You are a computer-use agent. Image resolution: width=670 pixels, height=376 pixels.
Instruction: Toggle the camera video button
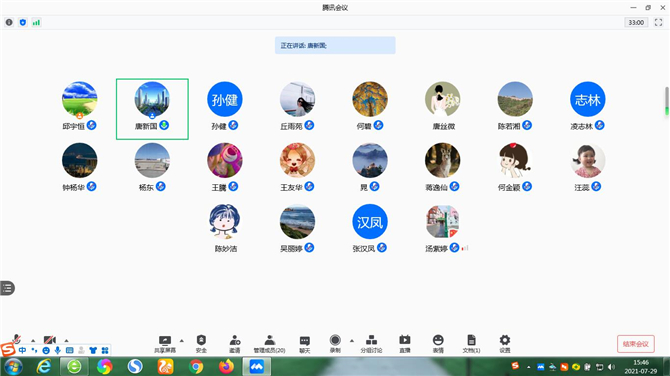click(x=50, y=340)
